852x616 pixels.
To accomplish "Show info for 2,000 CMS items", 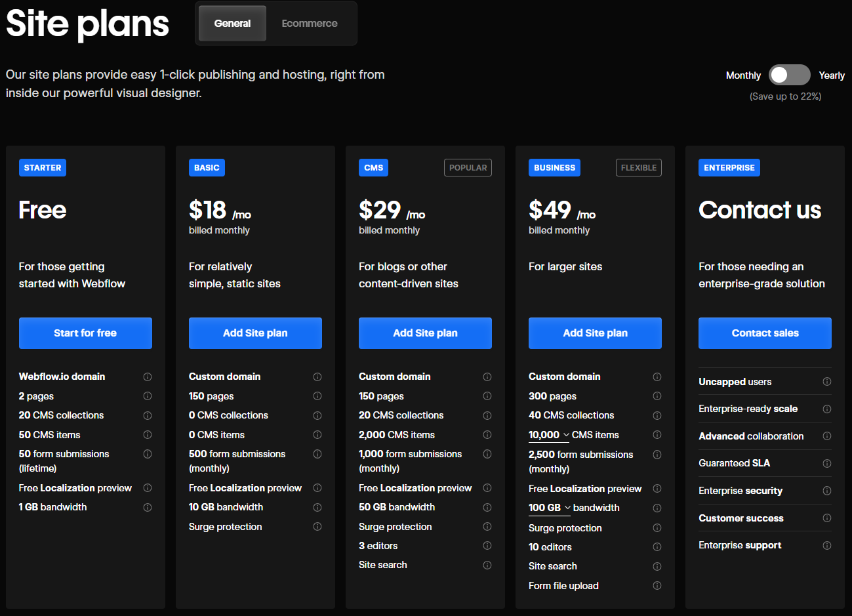I will (487, 435).
